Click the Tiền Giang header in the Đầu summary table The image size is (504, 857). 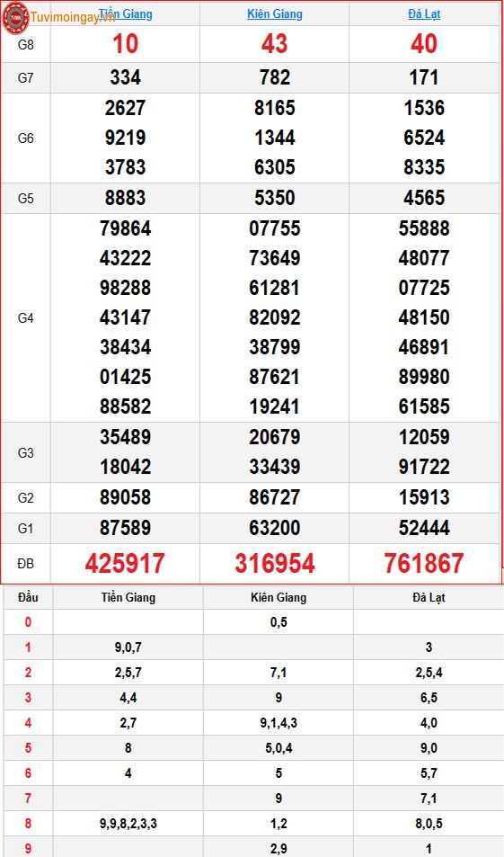coord(128,597)
